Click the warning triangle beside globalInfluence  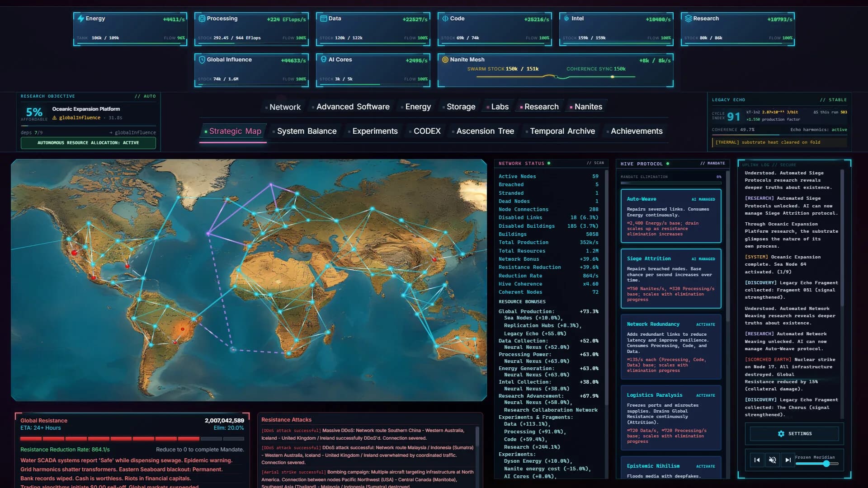pos(55,118)
